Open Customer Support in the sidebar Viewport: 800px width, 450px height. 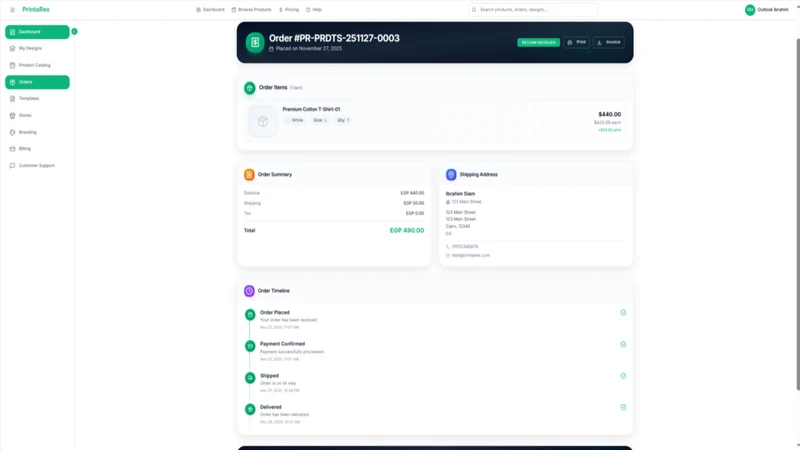pos(37,165)
